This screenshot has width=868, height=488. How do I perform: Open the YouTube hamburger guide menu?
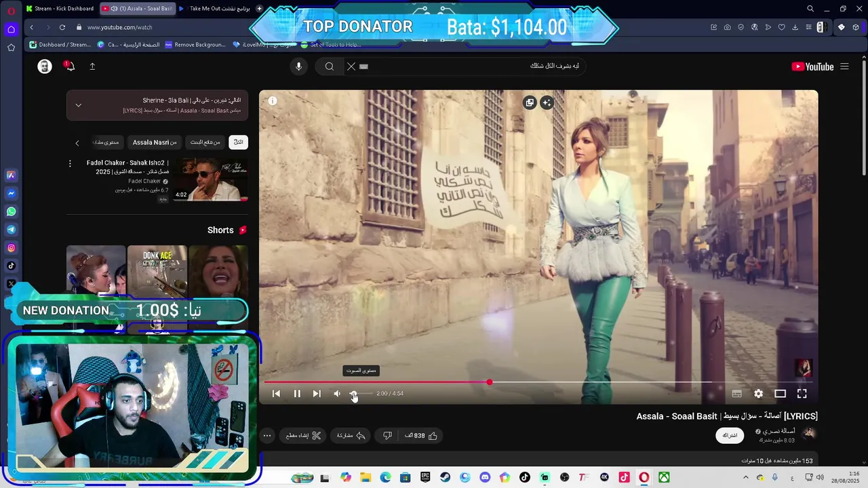(844, 66)
